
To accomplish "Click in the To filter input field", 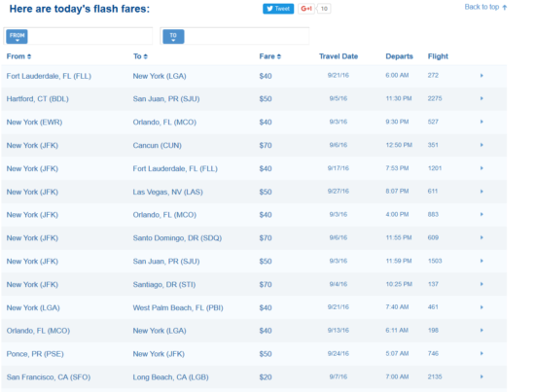I will point(246,36).
